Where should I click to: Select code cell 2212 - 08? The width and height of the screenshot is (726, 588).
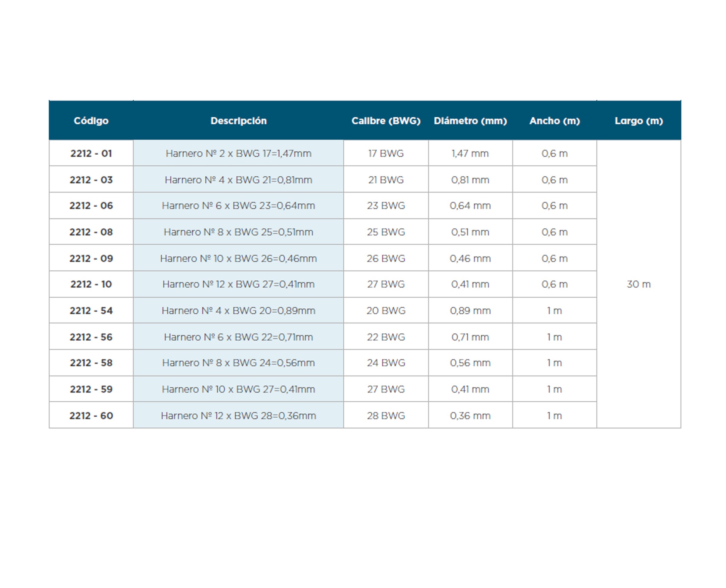[x=91, y=232]
